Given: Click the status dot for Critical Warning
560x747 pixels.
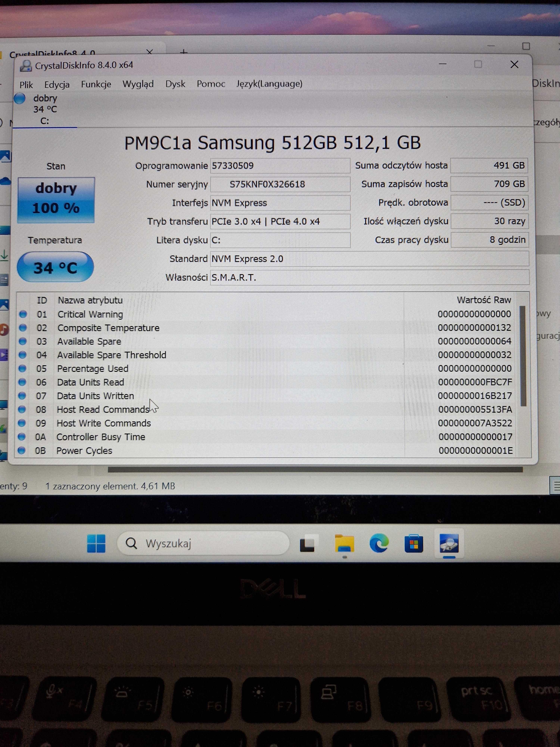Looking at the screenshot, I should coord(23,314).
